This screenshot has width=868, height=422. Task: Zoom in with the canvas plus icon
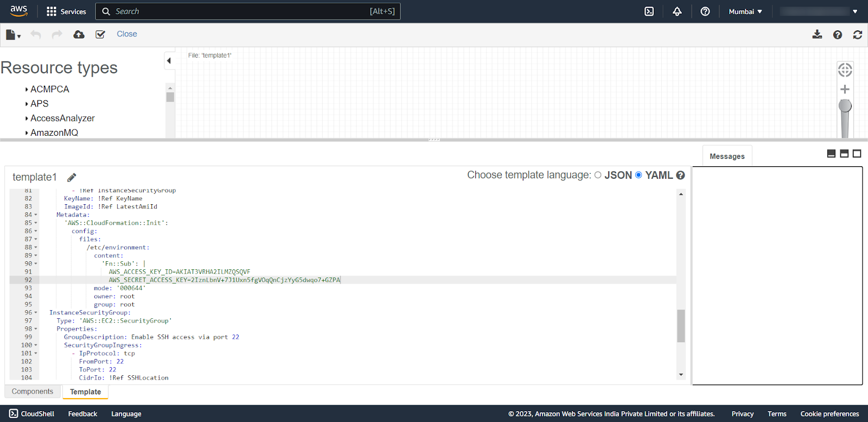[845, 89]
